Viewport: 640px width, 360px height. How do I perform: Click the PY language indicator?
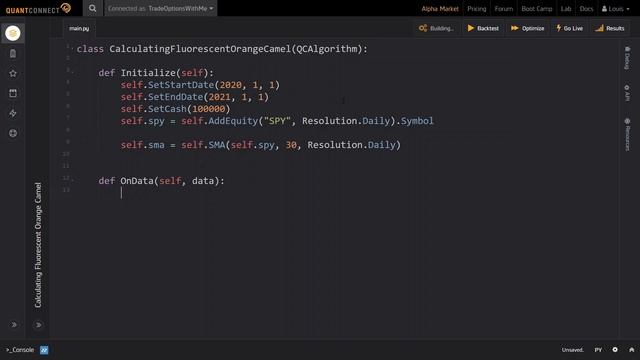(x=598, y=350)
